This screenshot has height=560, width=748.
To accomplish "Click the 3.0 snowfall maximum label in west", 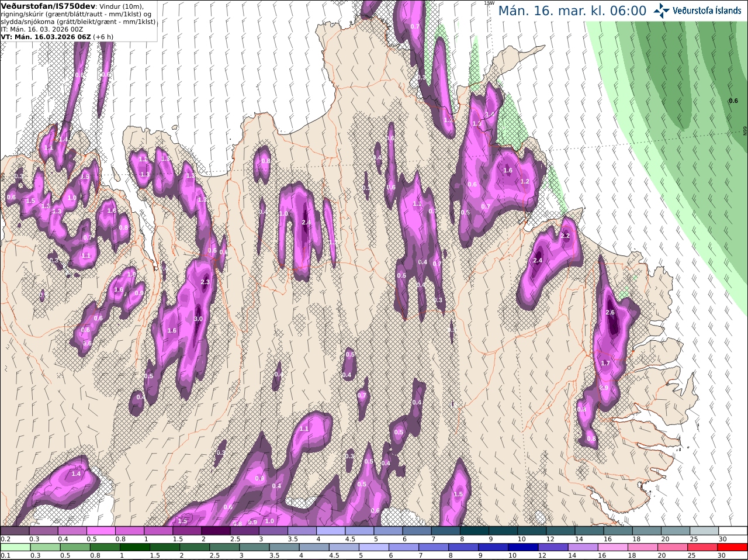I will pos(198,319).
